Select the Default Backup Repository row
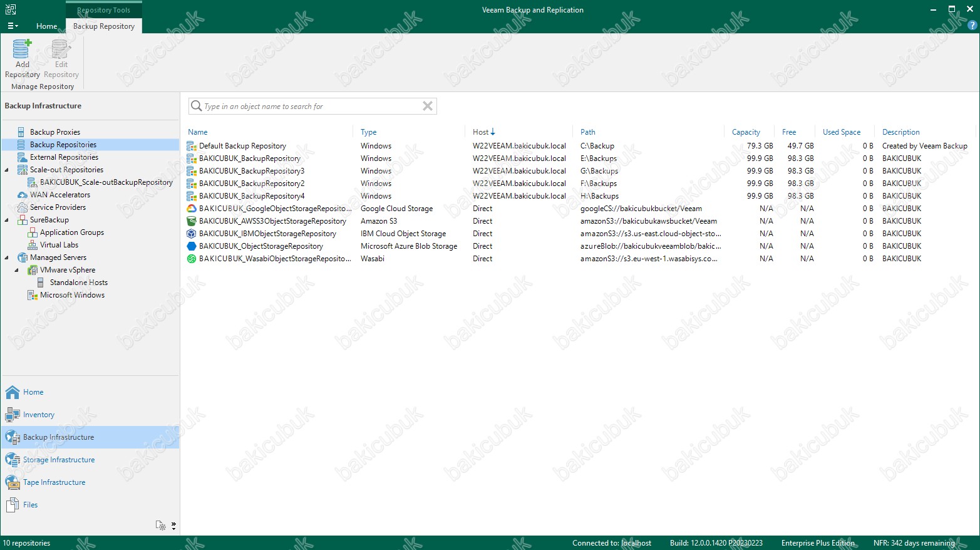980x550 pixels. point(579,146)
